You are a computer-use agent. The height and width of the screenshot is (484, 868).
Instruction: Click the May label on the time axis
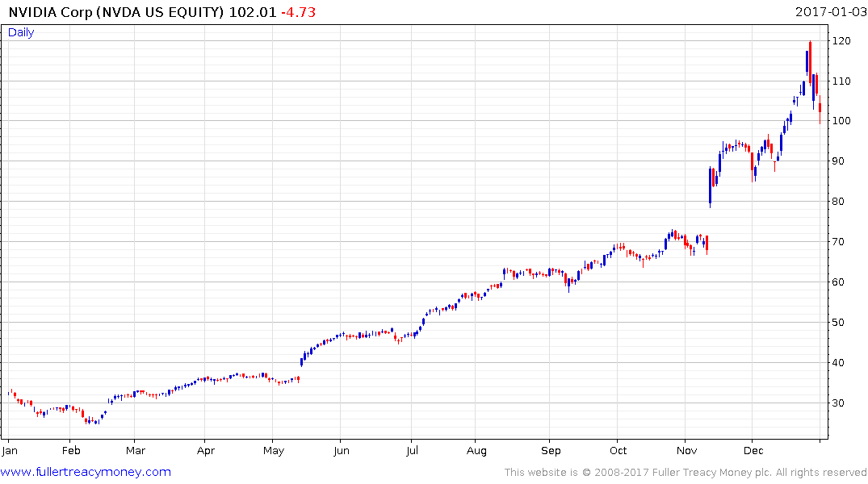click(274, 451)
